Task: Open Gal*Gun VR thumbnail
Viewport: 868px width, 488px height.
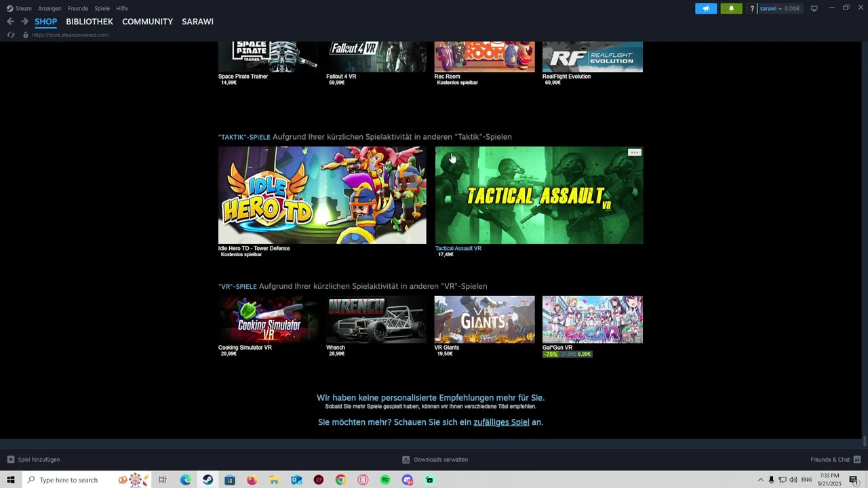Action: pos(593,319)
